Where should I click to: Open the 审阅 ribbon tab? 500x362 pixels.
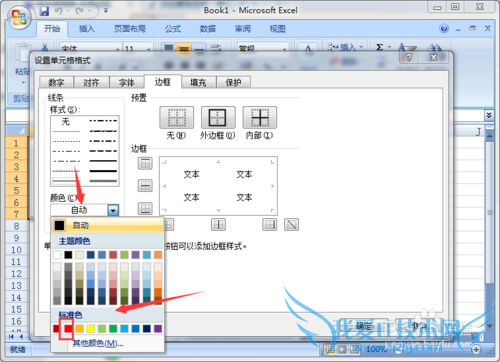tap(243, 29)
